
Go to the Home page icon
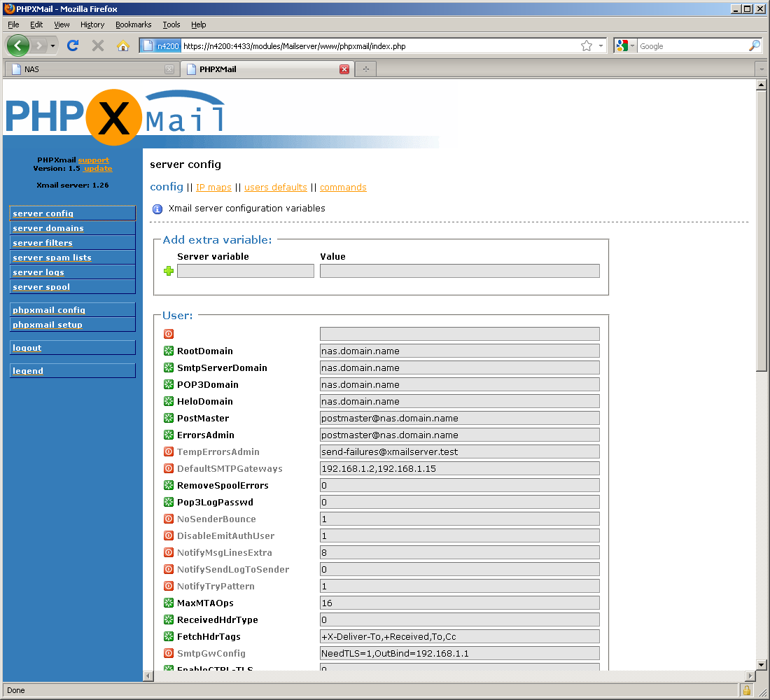coord(122,45)
